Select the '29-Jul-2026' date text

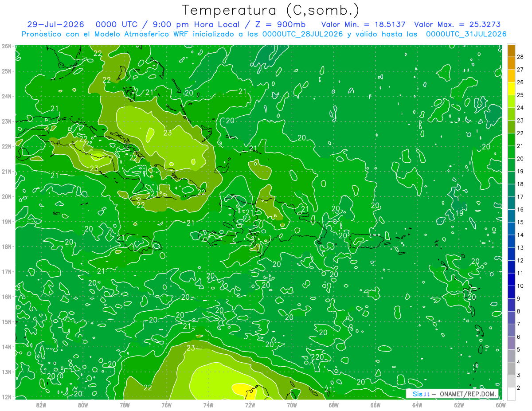[x=55, y=24]
